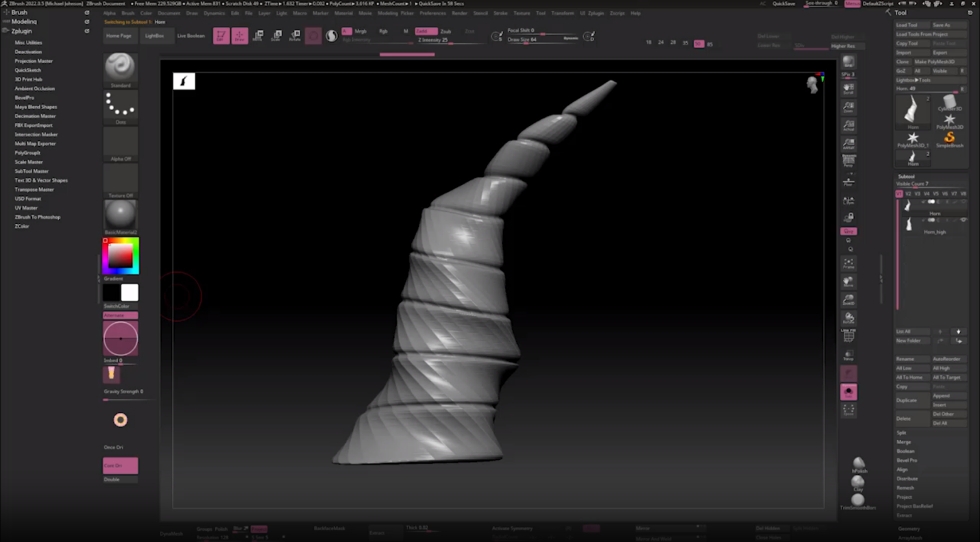Viewport: 980px width, 542px height.
Task: Hide the Horn_high subtool eye
Action: (x=964, y=220)
